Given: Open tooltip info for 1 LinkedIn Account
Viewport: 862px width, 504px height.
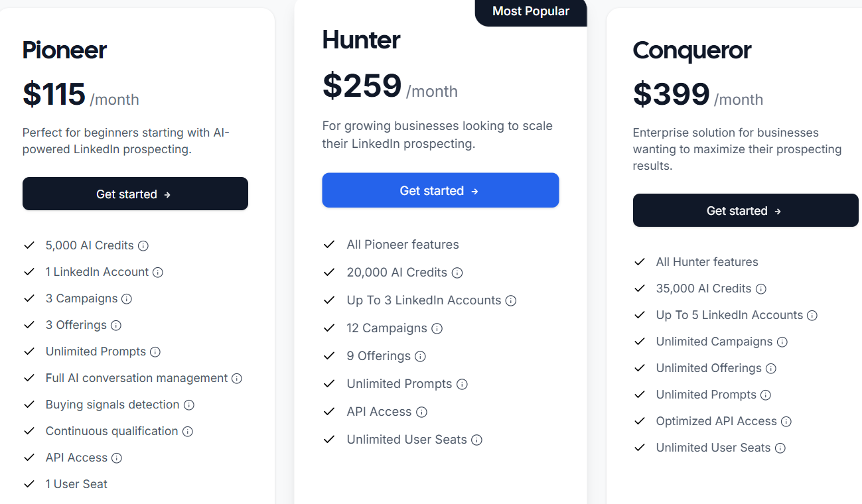Looking at the screenshot, I should tap(159, 272).
